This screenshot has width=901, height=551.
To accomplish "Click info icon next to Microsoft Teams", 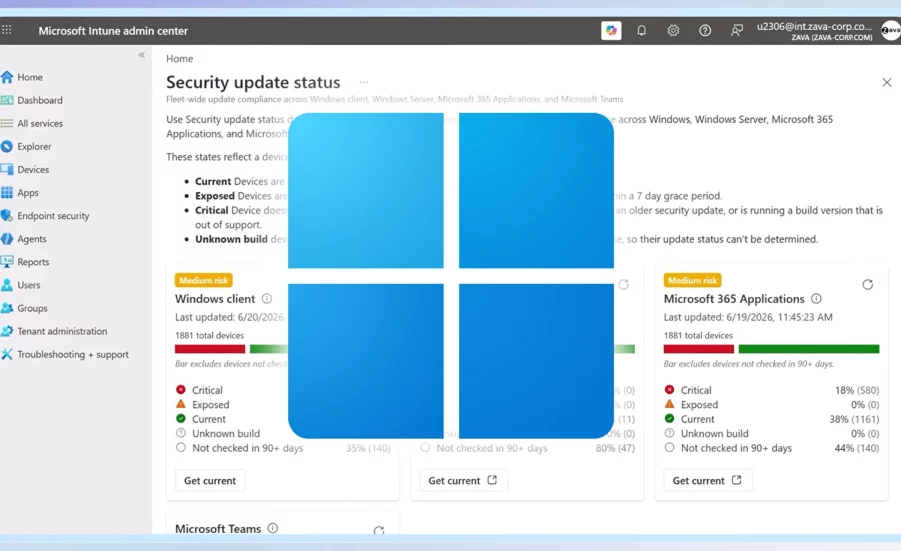I will click(273, 528).
